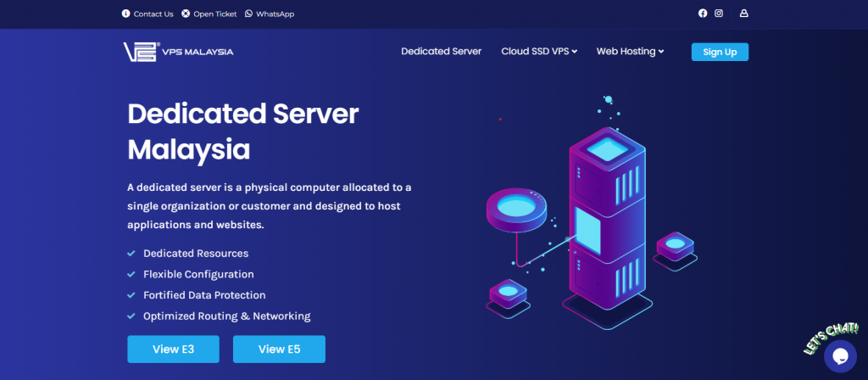Click the checkmark beside Flexible Configuration
868x380 pixels.
point(131,274)
